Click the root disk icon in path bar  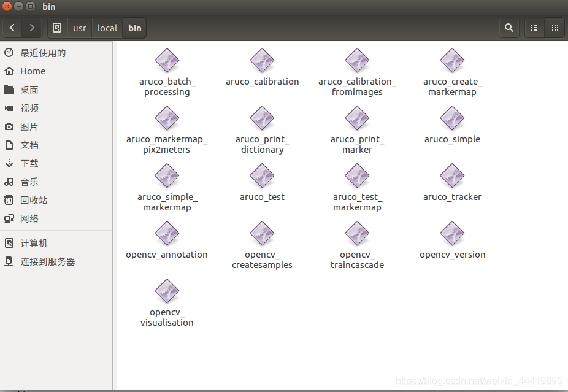click(57, 28)
